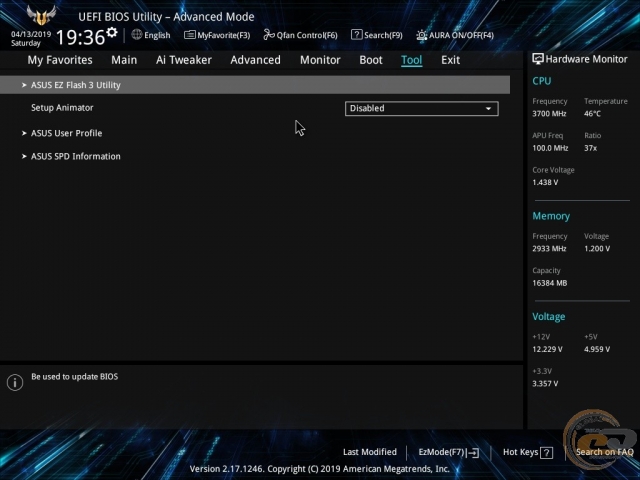Click the UEFI BIOS Utility title
This screenshot has width=640, height=480.
coord(166,17)
